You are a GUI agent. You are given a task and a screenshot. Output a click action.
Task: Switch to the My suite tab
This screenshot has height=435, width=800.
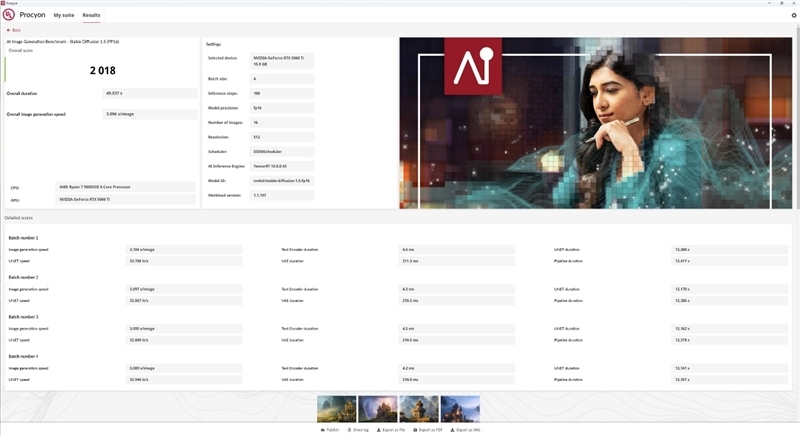point(64,15)
